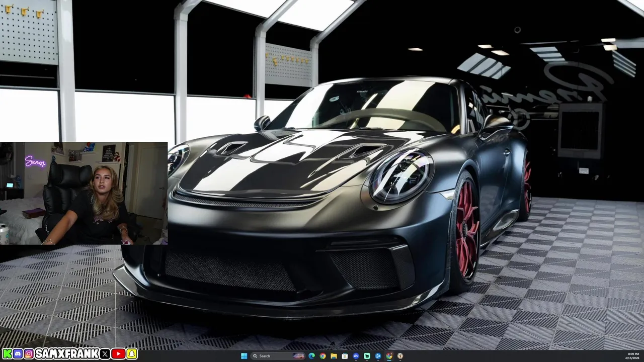Open the gold round app taskbar icon

[x=400, y=356]
